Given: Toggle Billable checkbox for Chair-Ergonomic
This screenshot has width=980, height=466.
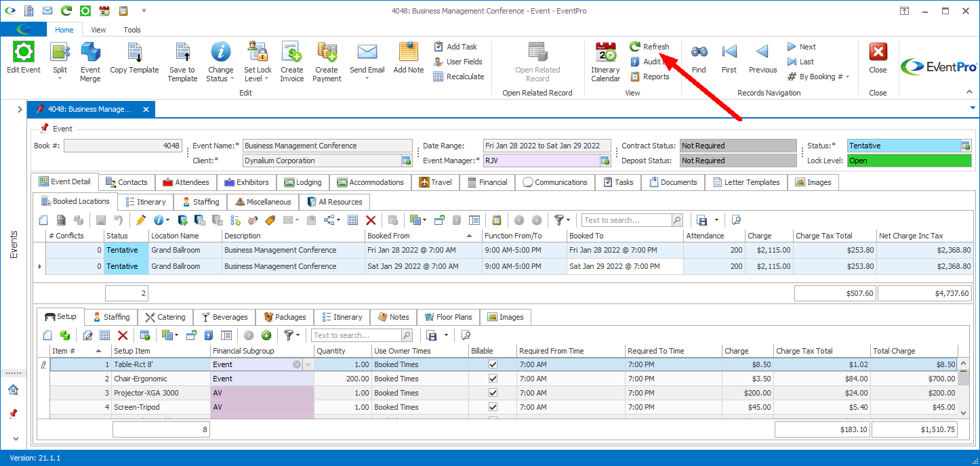Looking at the screenshot, I should (493, 379).
